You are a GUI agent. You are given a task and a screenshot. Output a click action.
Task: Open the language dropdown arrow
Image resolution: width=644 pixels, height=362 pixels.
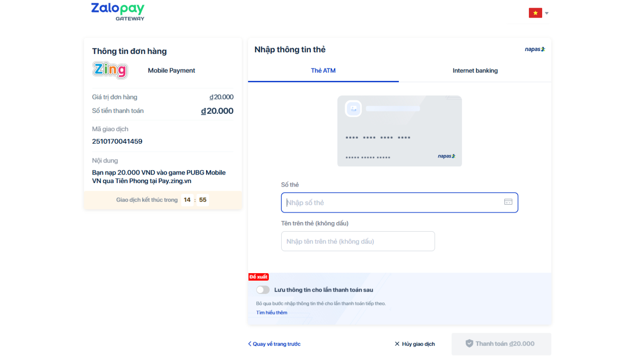[547, 13]
